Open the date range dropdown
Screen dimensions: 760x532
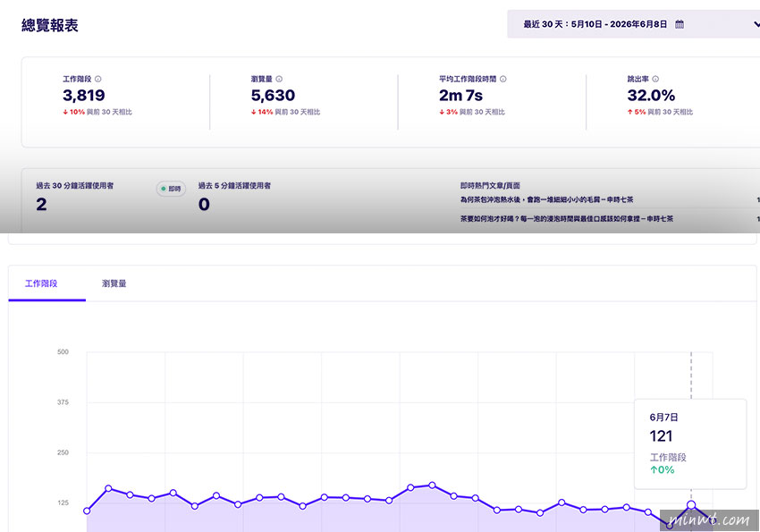click(634, 24)
